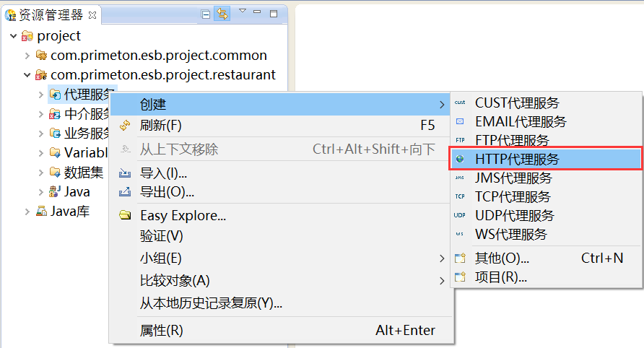Screen dimensions: 644x348
Task: Open the 创建 submenu entry
Action: pyautogui.click(x=281, y=105)
